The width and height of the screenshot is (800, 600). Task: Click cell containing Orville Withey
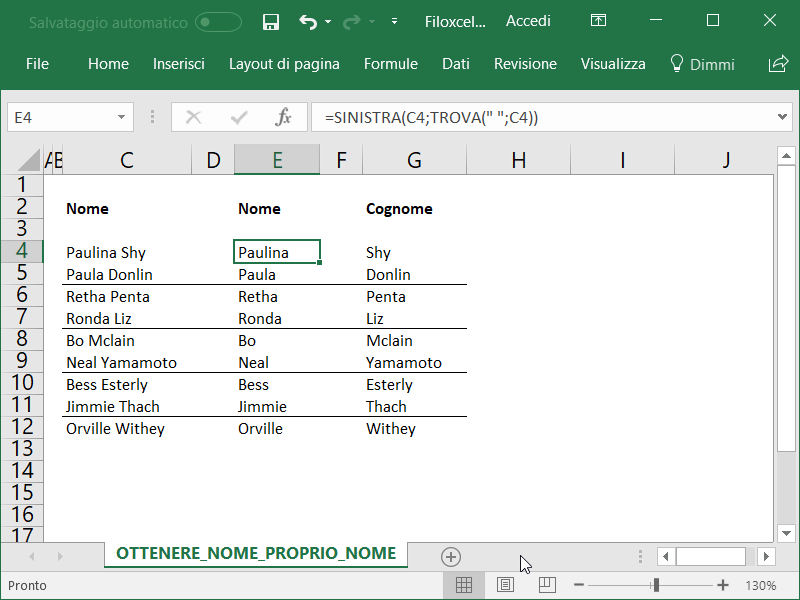pyautogui.click(x=127, y=429)
